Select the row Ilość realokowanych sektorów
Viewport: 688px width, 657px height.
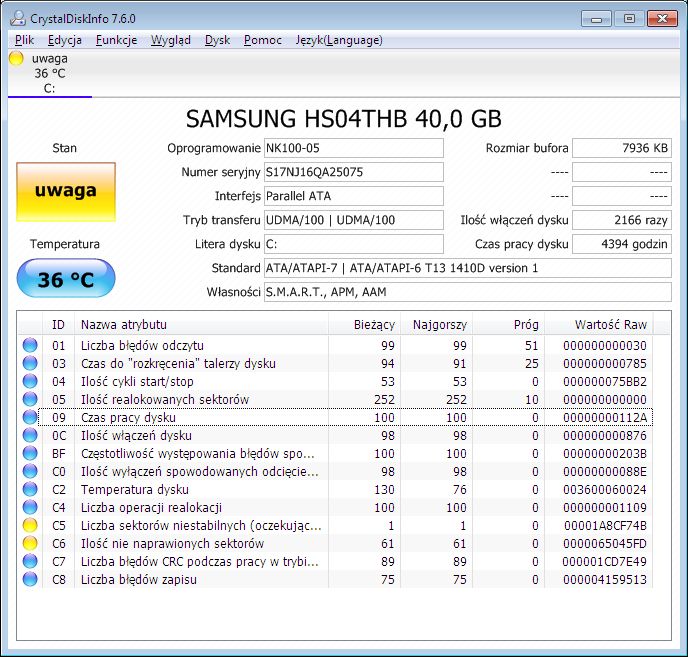(x=336, y=399)
